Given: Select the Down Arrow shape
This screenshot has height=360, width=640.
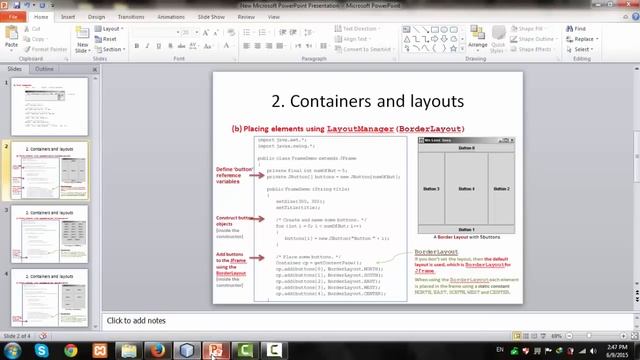Looking at the screenshot, I should [444, 39].
